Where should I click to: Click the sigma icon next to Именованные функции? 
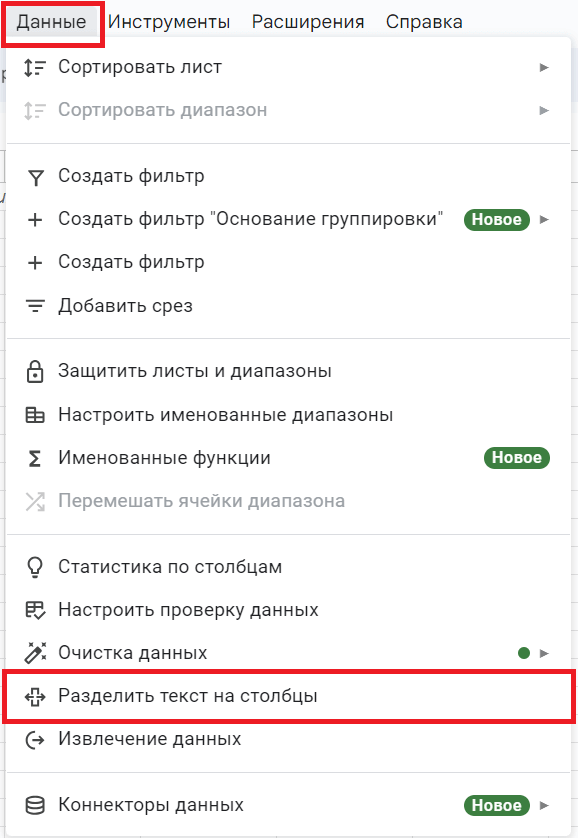pyautogui.click(x=36, y=456)
